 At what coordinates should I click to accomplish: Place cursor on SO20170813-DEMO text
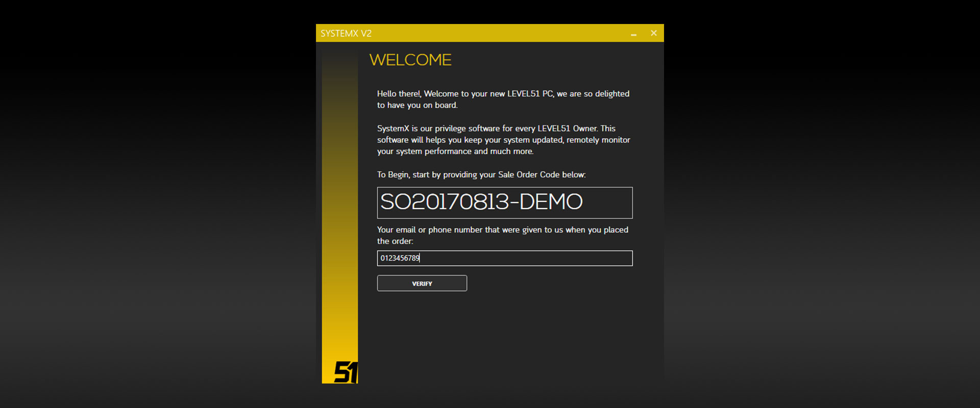[481, 202]
